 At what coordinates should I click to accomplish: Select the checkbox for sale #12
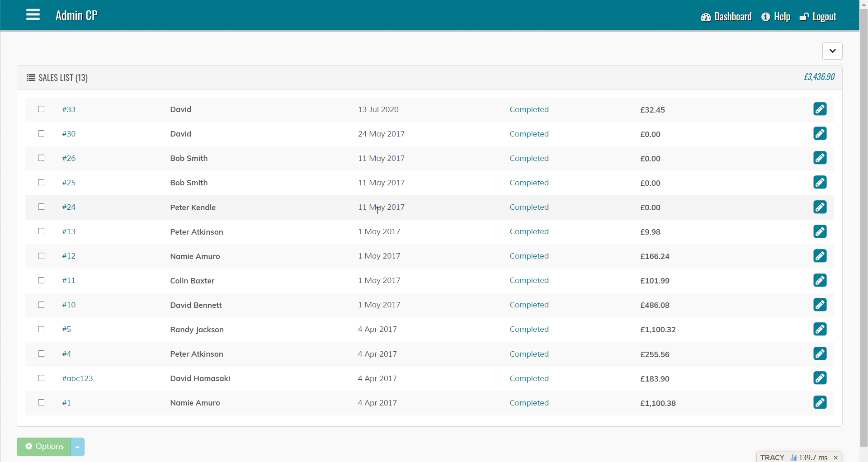[x=41, y=256]
